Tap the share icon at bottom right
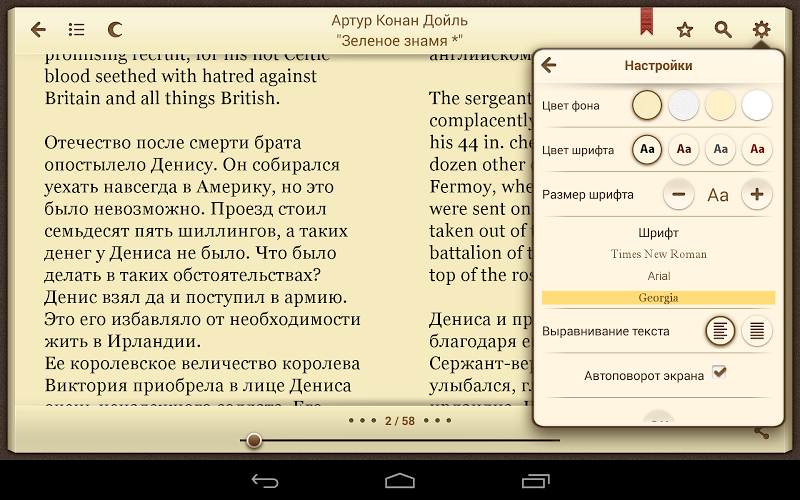Screen dimensions: 800x500 [x=761, y=433]
